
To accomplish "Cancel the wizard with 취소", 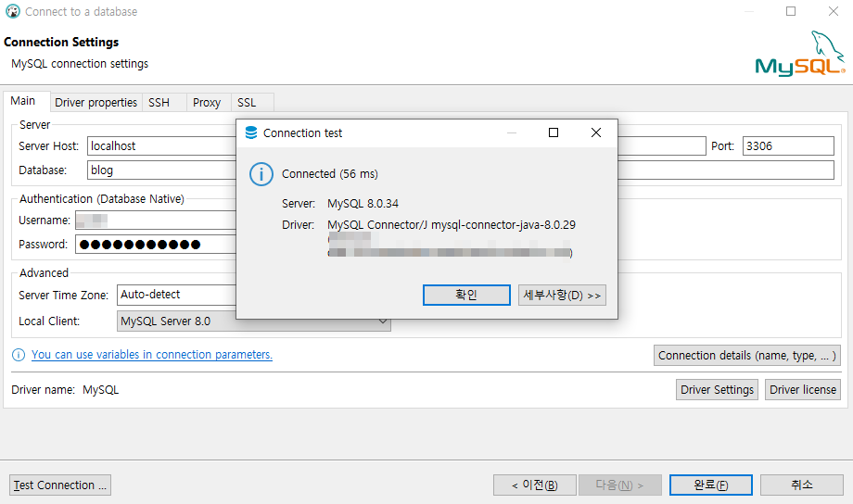I will (x=801, y=485).
